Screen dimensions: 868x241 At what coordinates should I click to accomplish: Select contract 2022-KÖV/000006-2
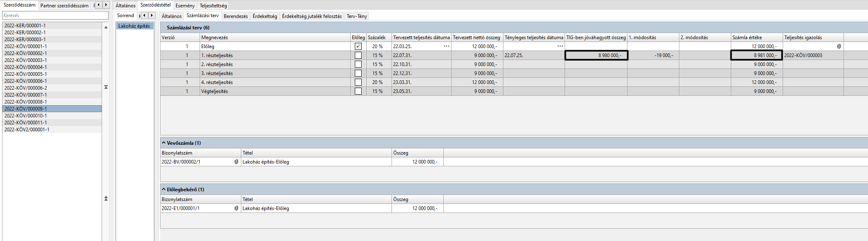pyautogui.click(x=52, y=88)
